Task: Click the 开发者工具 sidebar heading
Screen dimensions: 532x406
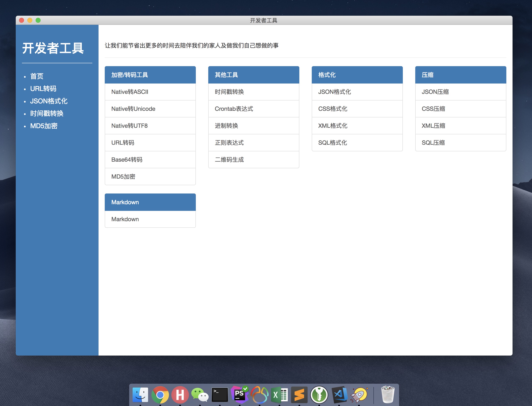Action: 53,48
